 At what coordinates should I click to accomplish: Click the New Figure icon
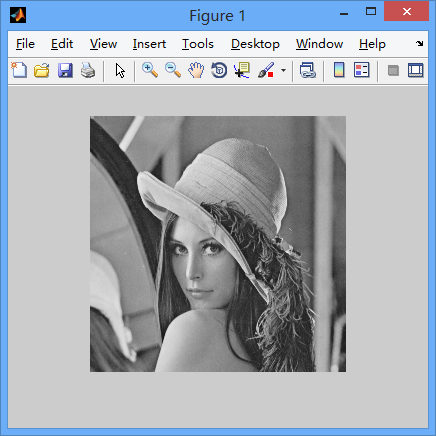pos(19,70)
